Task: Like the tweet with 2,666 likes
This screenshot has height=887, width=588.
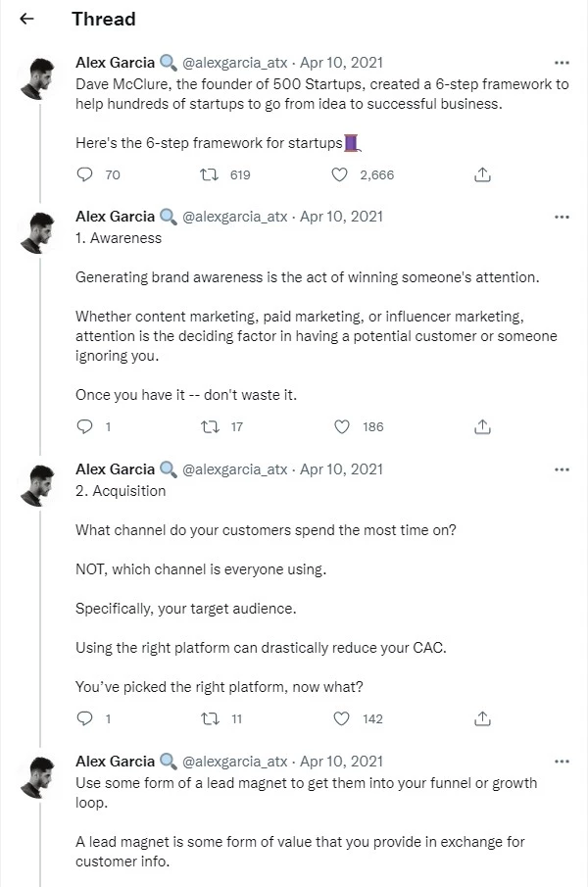Action: [340, 174]
